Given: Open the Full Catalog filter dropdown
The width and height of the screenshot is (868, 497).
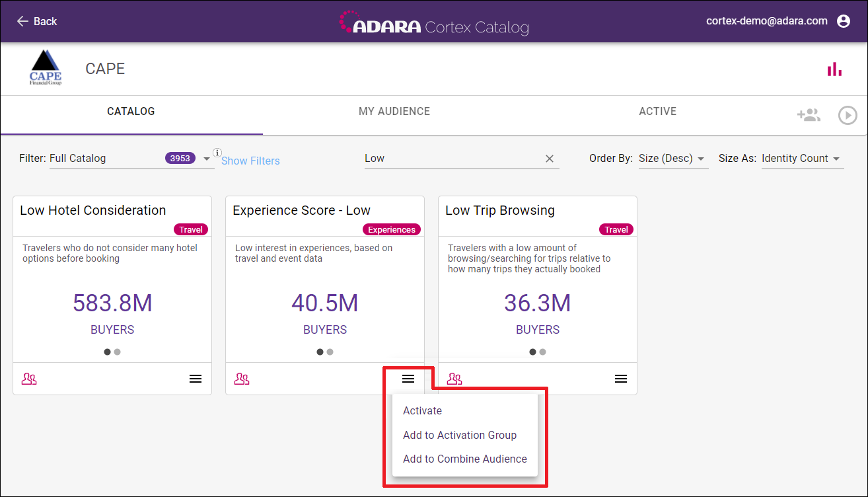Looking at the screenshot, I should click(x=132, y=159).
